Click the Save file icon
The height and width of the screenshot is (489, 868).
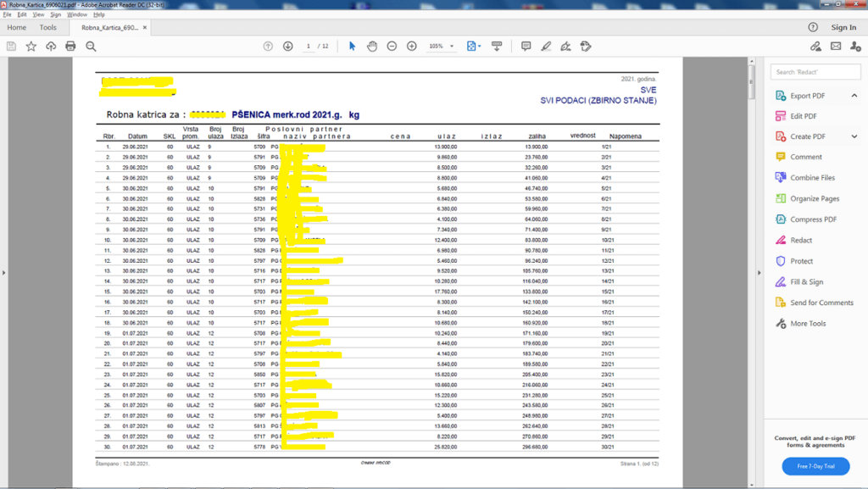11,47
